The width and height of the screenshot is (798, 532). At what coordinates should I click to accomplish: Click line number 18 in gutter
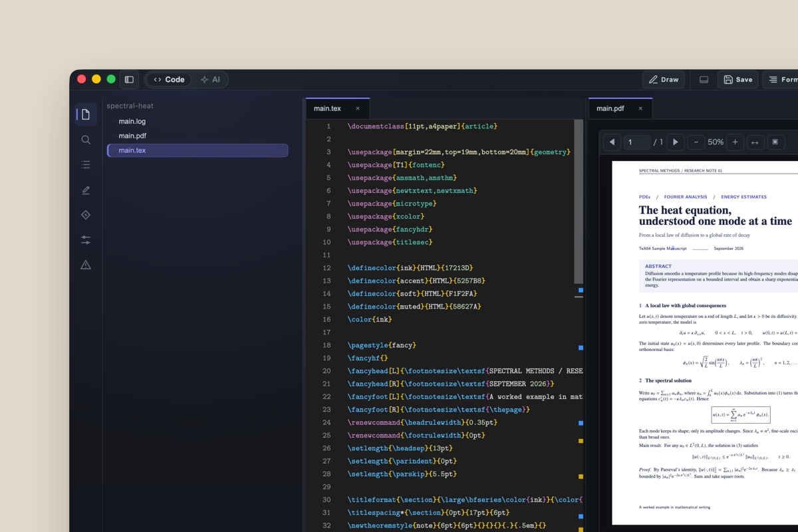coord(327,345)
